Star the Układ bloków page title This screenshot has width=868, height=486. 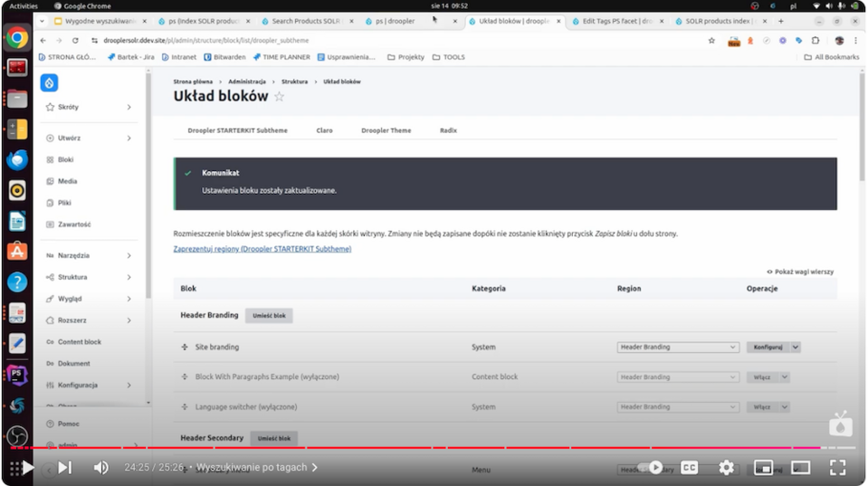tap(280, 96)
